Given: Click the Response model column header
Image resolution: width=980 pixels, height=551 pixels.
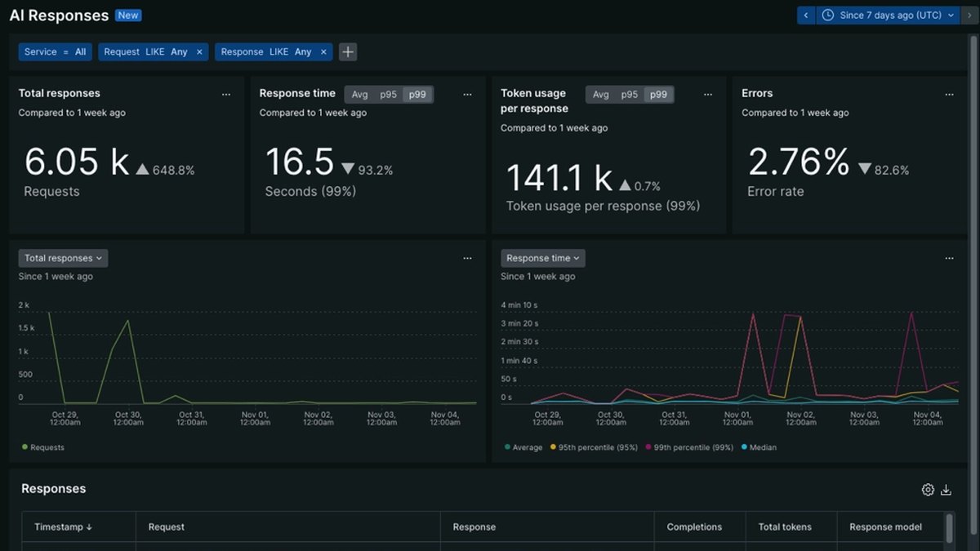Looking at the screenshot, I should point(890,527).
